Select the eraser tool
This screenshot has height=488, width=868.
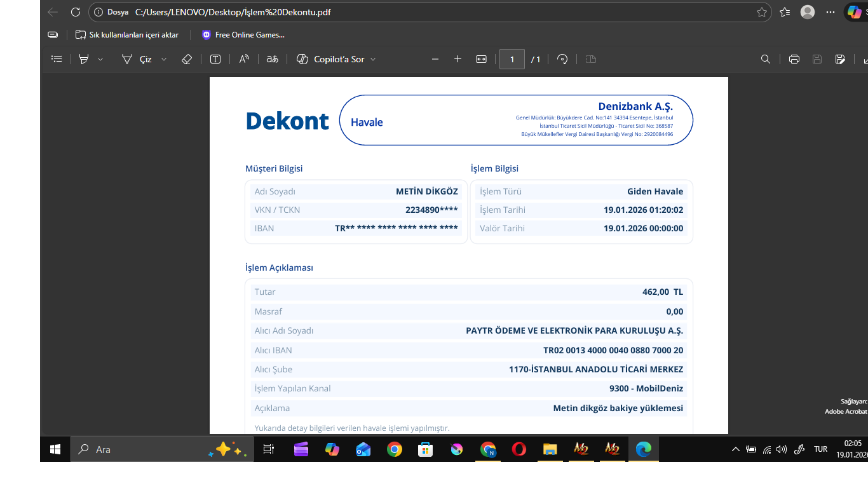(x=186, y=59)
